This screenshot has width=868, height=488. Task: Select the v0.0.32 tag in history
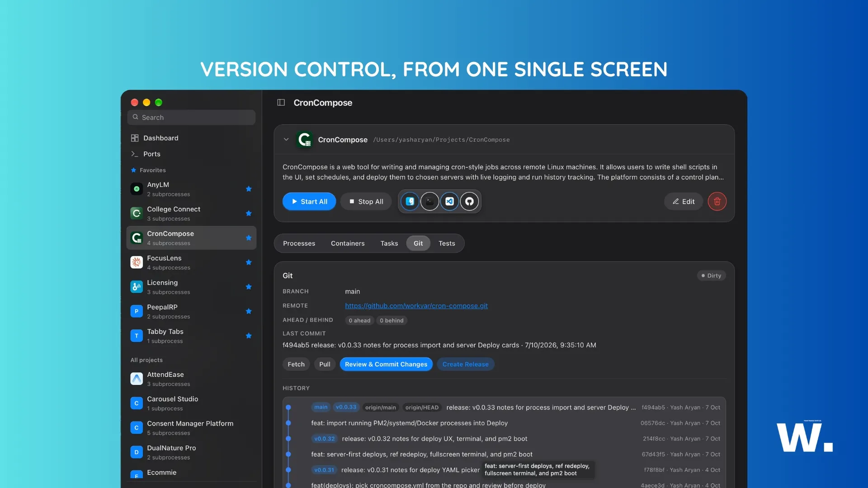click(325, 439)
